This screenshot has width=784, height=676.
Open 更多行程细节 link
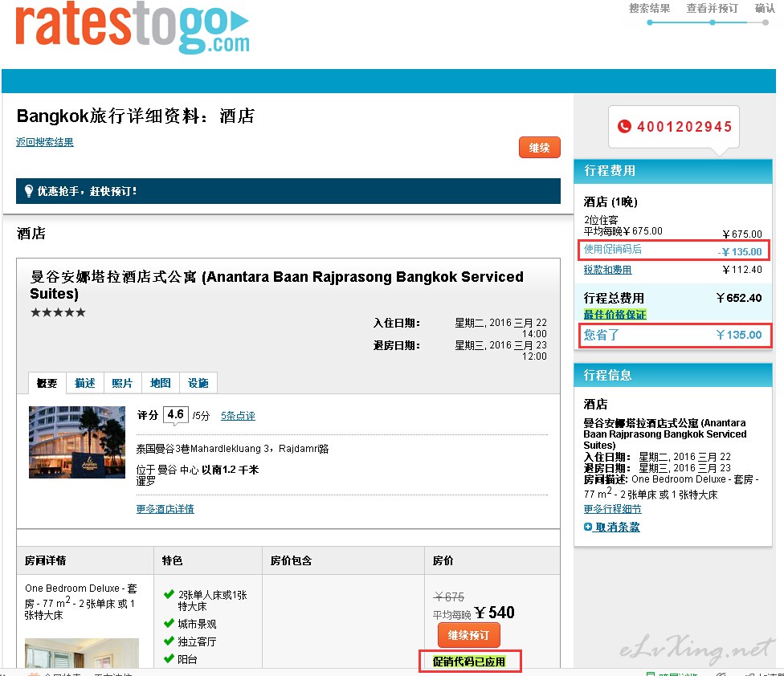tap(612, 509)
